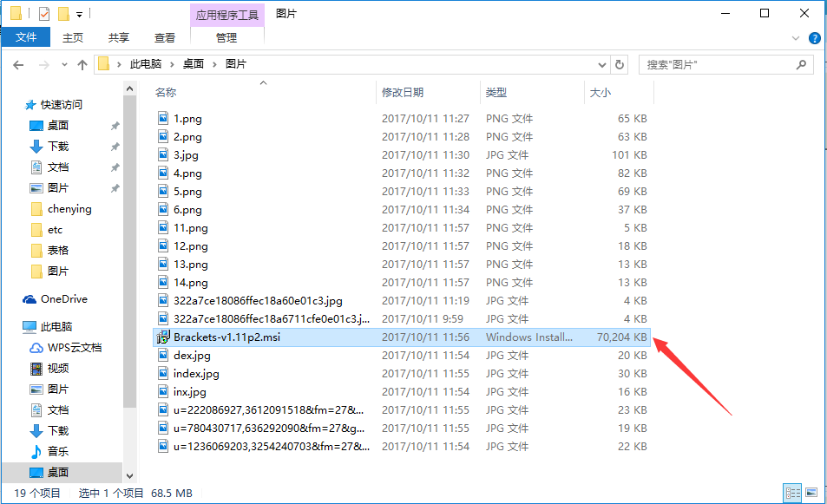Open the 文件 menu
The width and height of the screenshot is (827, 504).
coord(26,37)
